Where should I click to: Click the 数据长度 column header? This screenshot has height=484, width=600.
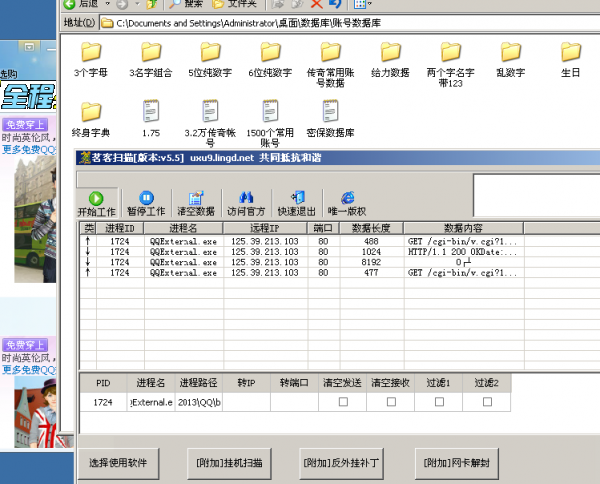(371, 228)
